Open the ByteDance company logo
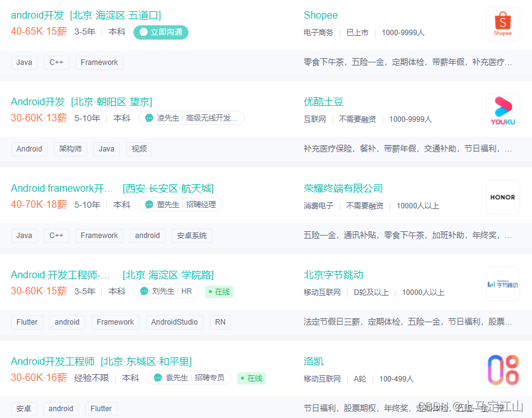532x418 pixels. [503, 284]
